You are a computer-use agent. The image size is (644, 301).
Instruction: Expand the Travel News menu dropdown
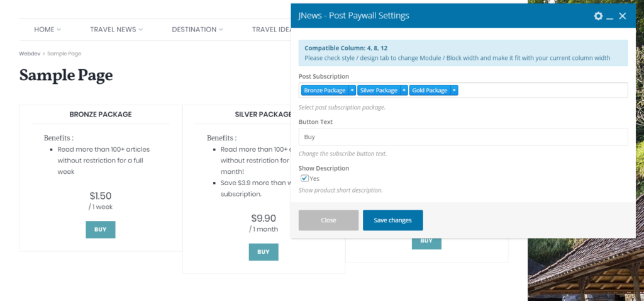[116, 30]
